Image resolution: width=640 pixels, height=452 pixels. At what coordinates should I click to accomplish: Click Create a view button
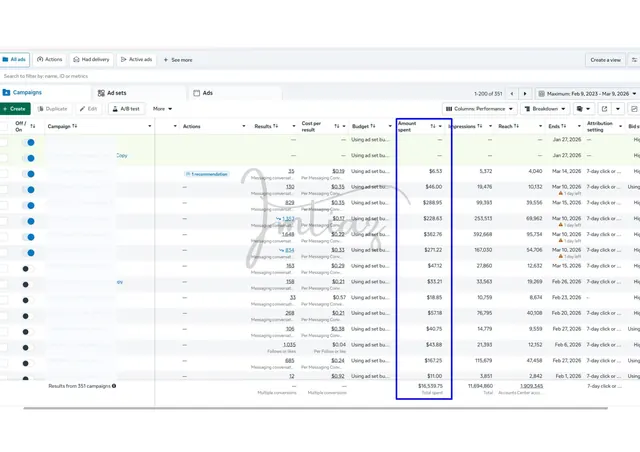(x=605, y=60)
